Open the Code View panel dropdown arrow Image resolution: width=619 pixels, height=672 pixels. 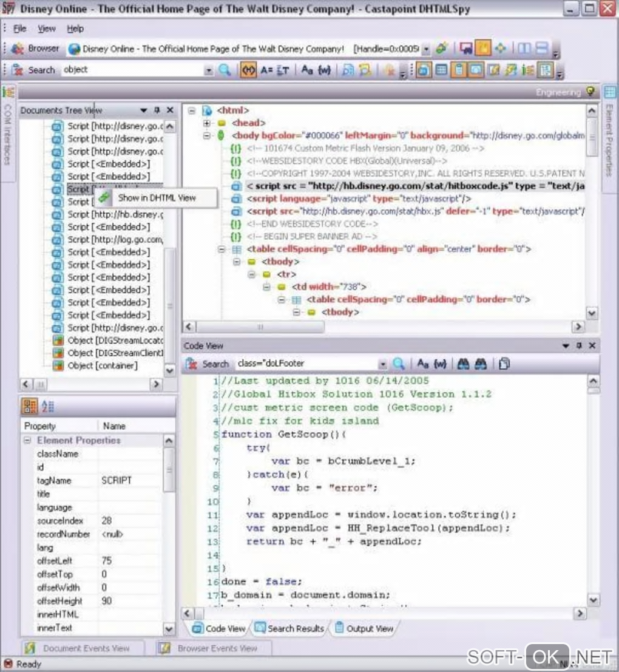pyautogui.click(x=566, y=345)
